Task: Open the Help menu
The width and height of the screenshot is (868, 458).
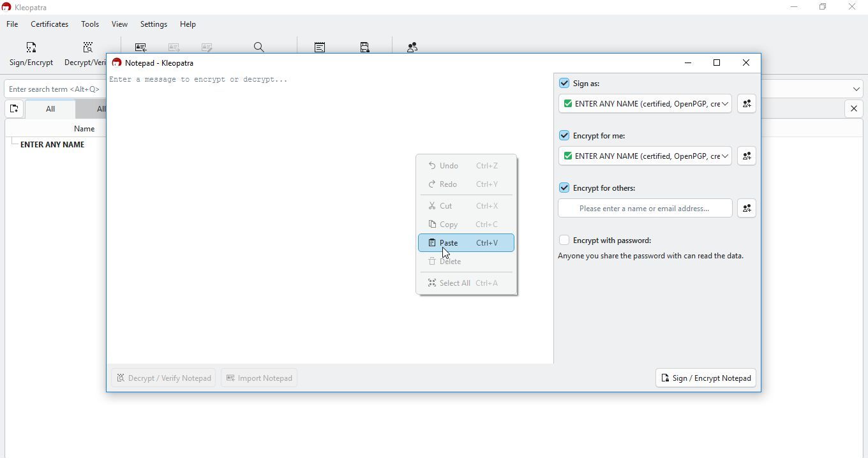Action: tap(188, 24)
